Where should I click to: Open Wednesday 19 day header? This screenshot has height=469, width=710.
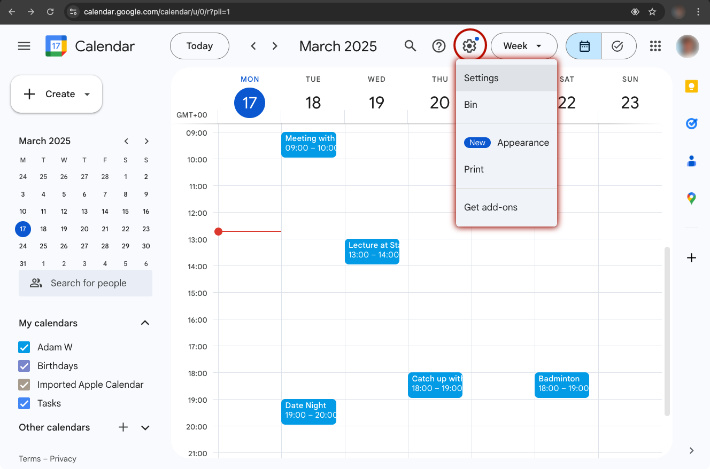pos(376,102)
